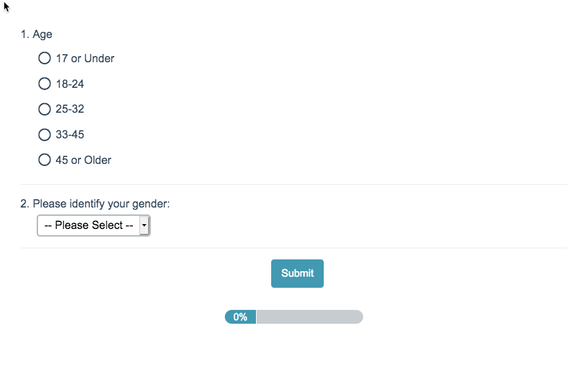Mark the 33-45 age radio circle

(44, 134)
